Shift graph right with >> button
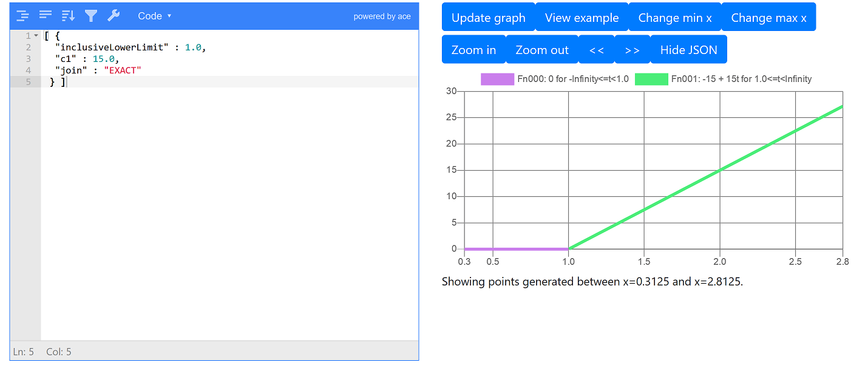The image size is (868, 365). [x=632, y=50]
